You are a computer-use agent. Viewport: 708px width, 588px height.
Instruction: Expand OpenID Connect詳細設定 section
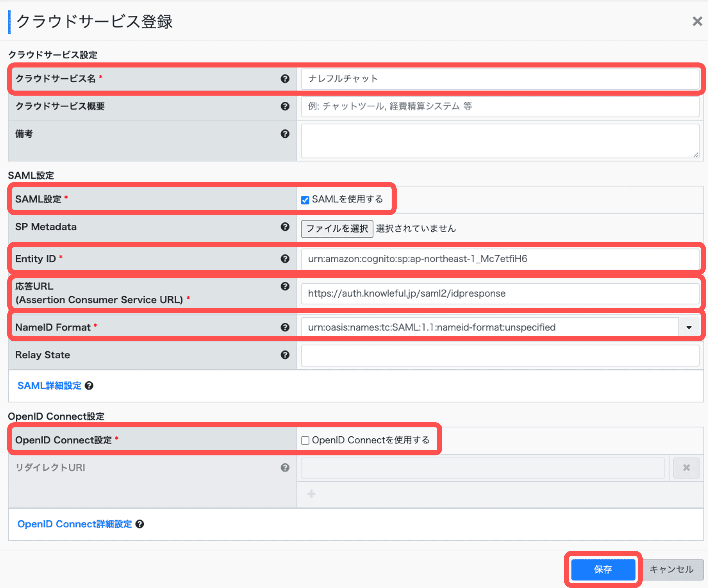point(74,524)
